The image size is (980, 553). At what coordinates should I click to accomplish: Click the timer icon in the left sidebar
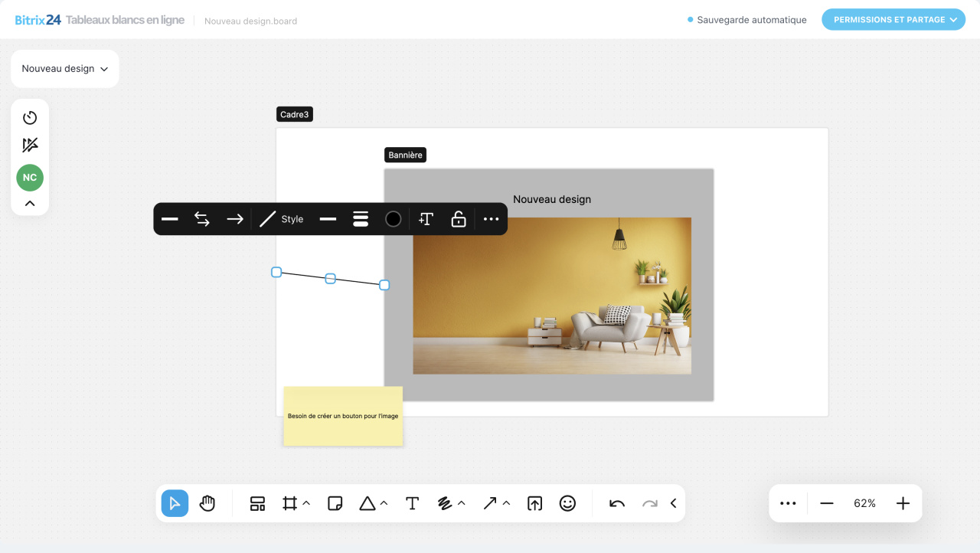(29, 118)
